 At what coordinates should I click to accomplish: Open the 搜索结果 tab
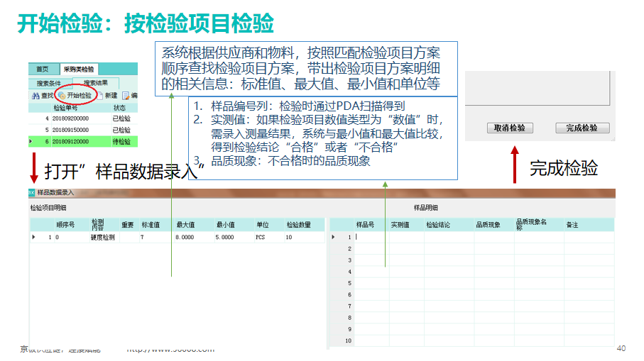coord(96,83)
